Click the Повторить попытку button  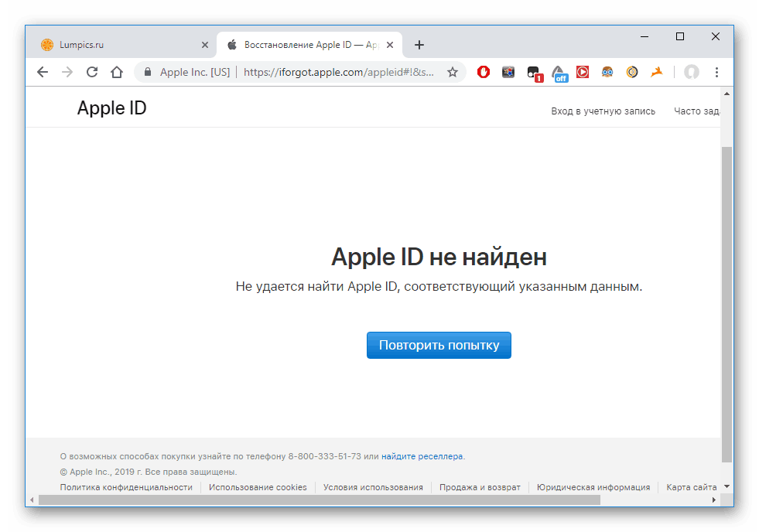(439, 346)
